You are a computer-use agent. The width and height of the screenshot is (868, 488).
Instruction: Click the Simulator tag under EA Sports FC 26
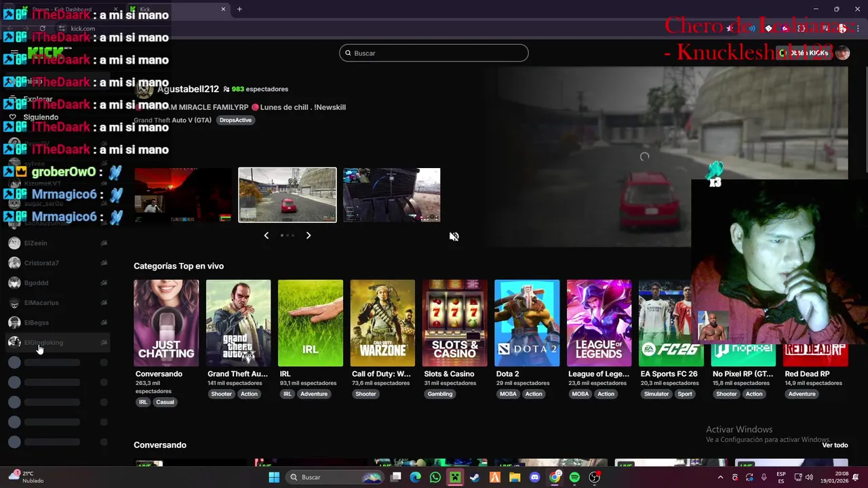pos(656,394)
